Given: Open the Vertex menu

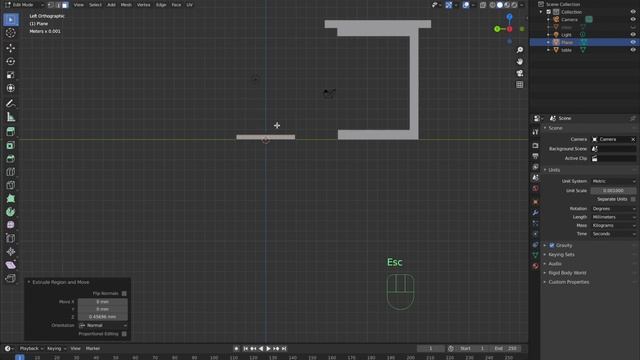Looking at the screenshot, I should 143,5.
